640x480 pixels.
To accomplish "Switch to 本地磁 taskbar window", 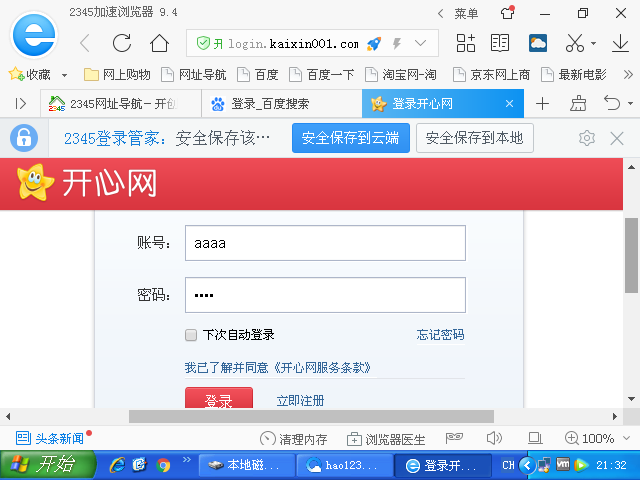I will coord(247,465).
